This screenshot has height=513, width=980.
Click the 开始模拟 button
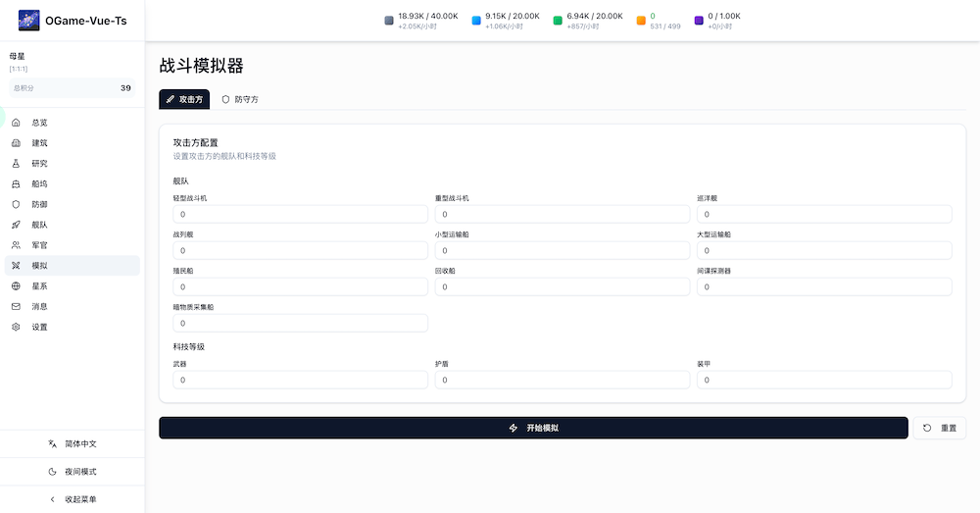click(x=533, y=428)
